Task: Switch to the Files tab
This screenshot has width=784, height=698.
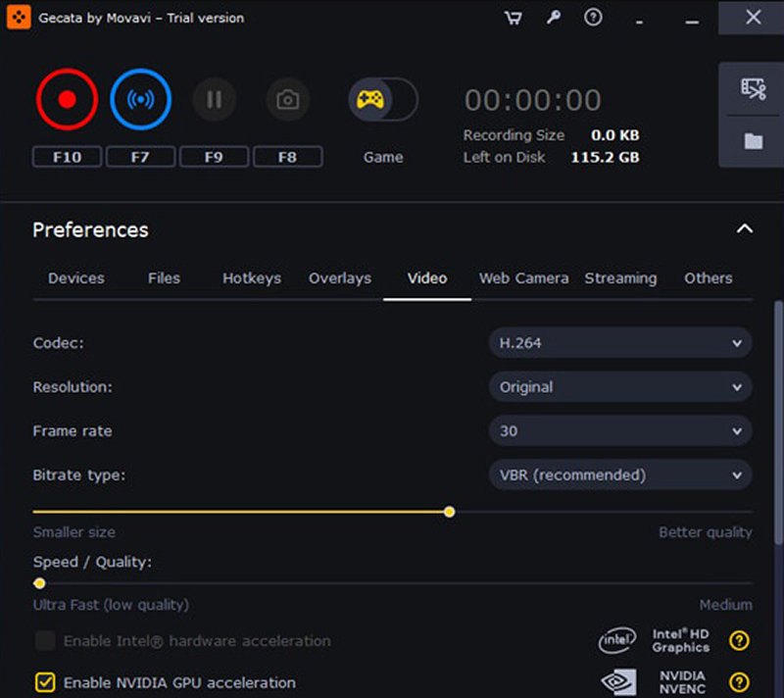Action: [164, 278]
